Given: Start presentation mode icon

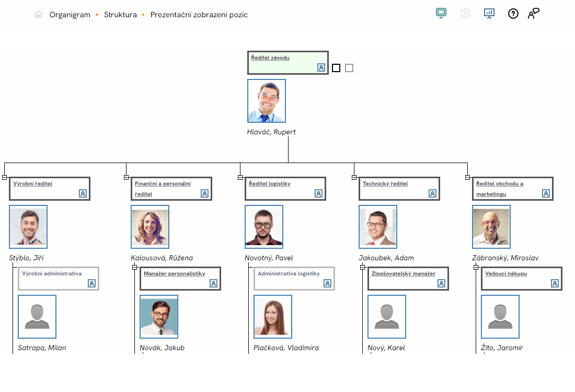Looking at the screenshot, I should tap(489, 14).
